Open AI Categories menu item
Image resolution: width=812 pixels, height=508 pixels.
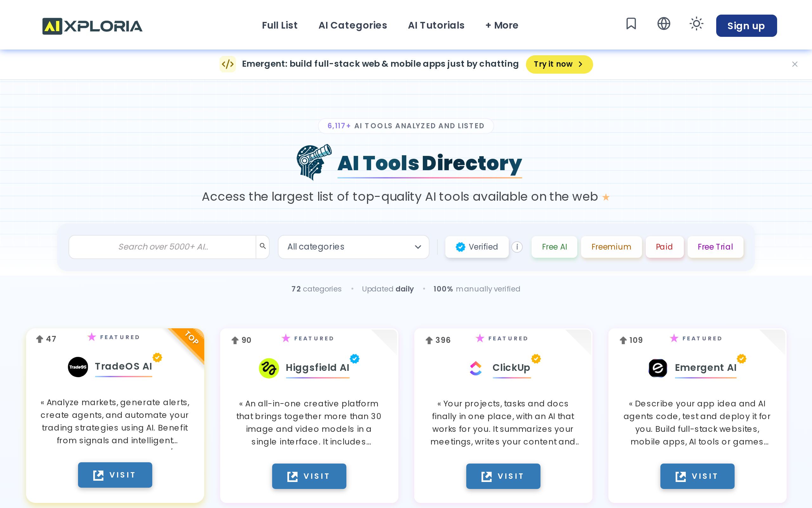(x=353, y=25)
